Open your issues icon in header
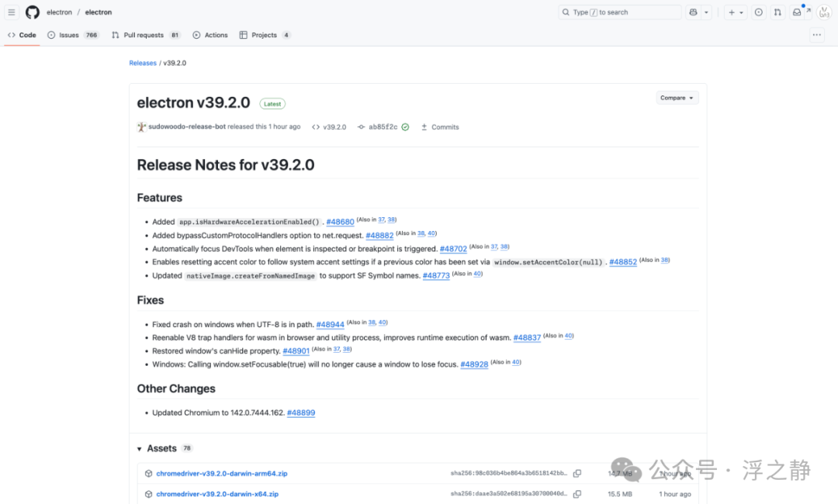Screen dimensions: 838x504 click(x=758, y=12)
